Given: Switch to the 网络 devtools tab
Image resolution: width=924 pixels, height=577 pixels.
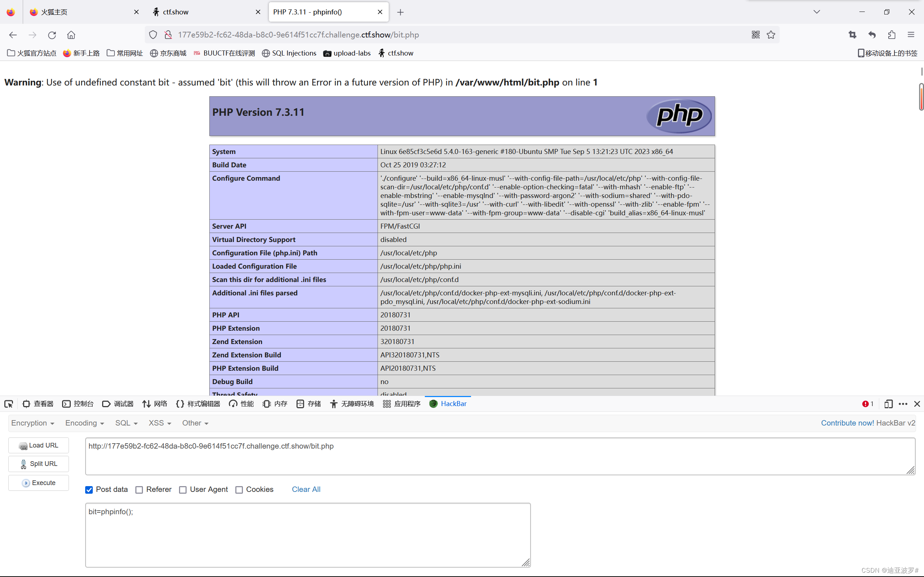Looking at the screenshot, I should [154, 404].
